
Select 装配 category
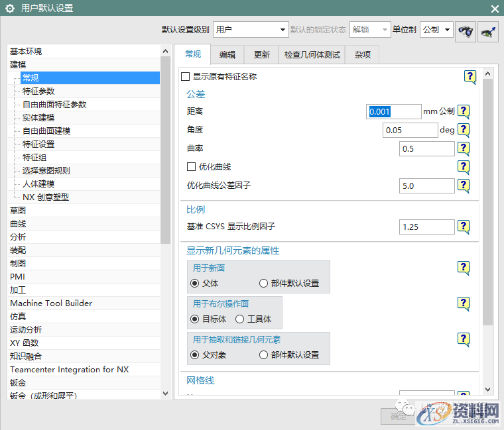[x=84, y=250]
